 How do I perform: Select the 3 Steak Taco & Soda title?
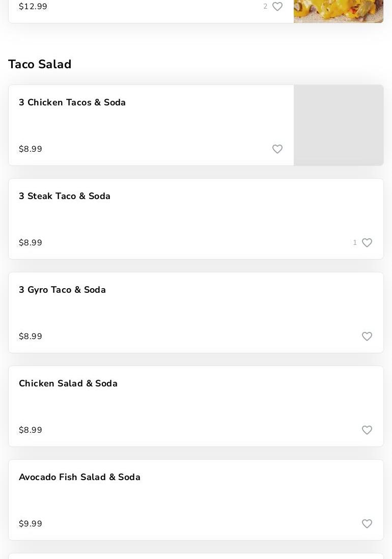click(65, 196)
